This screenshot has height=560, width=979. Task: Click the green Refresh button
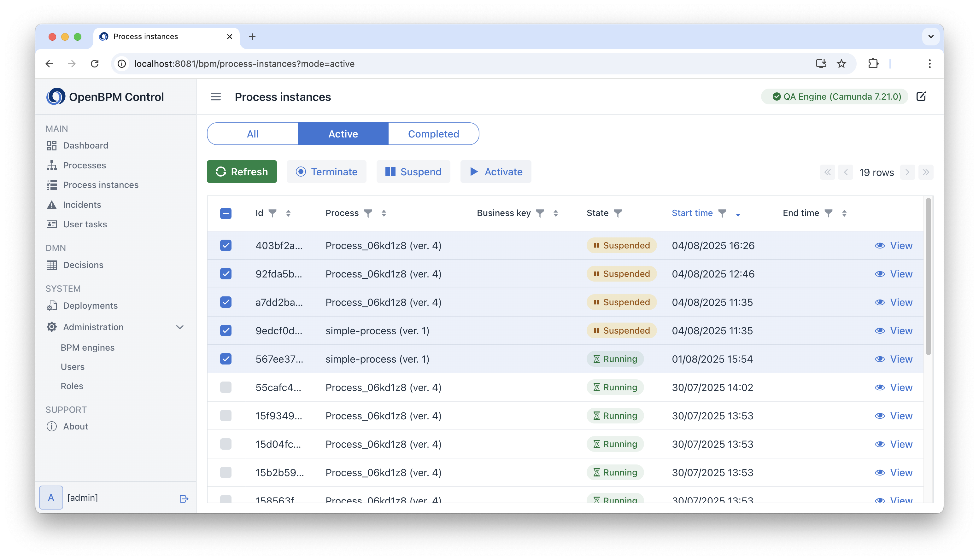[242, 172]
